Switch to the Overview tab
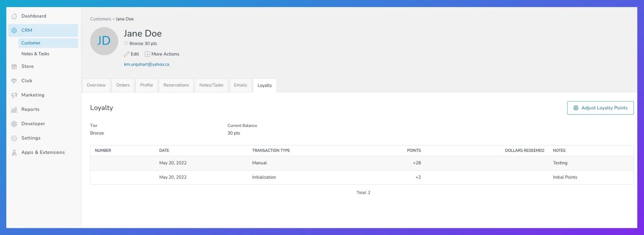The image size is (644, 235). point(96,85)
